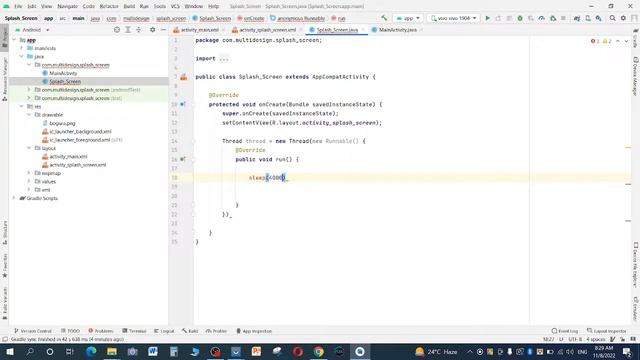Open Layout Inspector panel
640x360 pixels.
pos(606,331)
